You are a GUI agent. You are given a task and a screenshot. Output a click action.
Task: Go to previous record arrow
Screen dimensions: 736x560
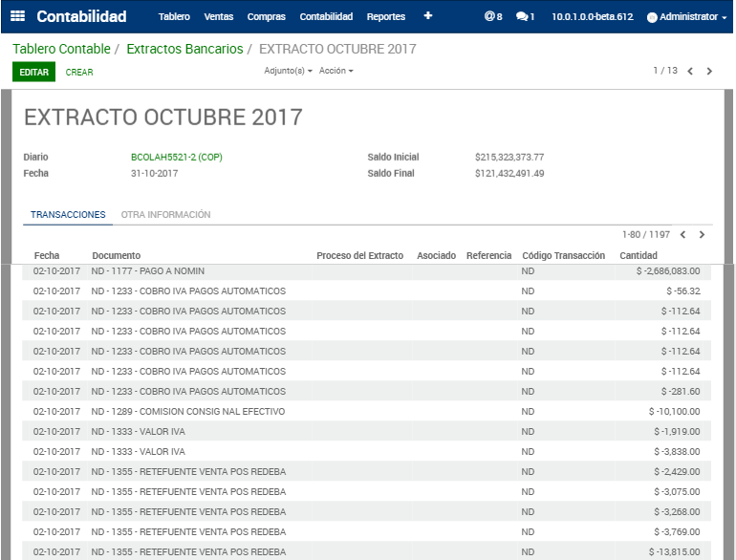(x=690, y=72)
